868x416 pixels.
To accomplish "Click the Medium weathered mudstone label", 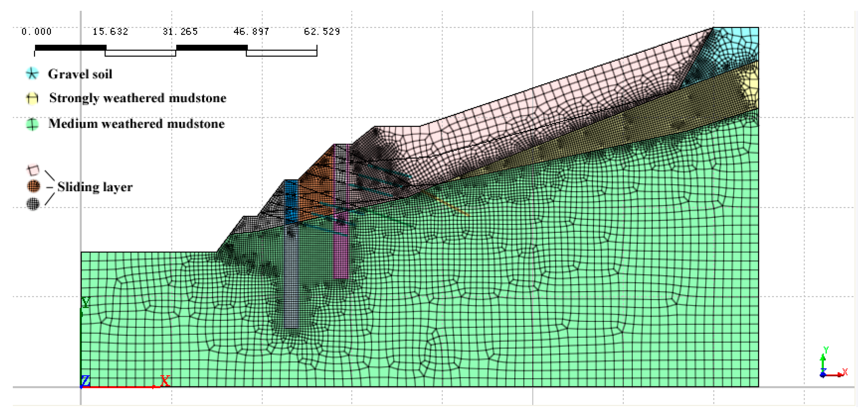I will click(136, 124).
